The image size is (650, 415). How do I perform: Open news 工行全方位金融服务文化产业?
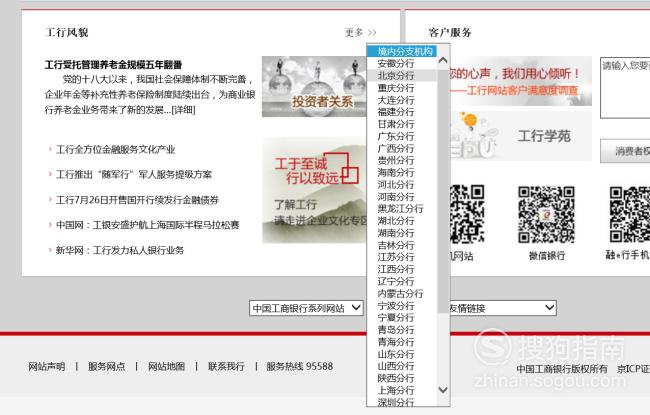pos(116,150)
